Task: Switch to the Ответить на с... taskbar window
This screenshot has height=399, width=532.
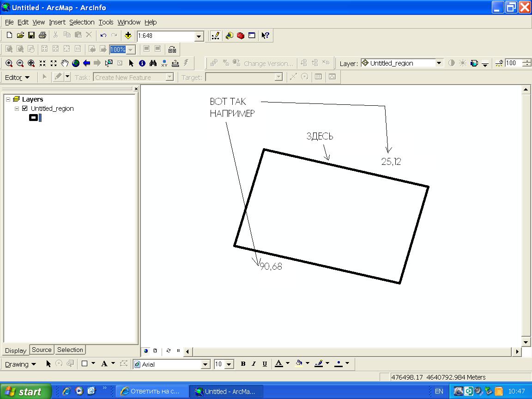Action: [151, 392]
